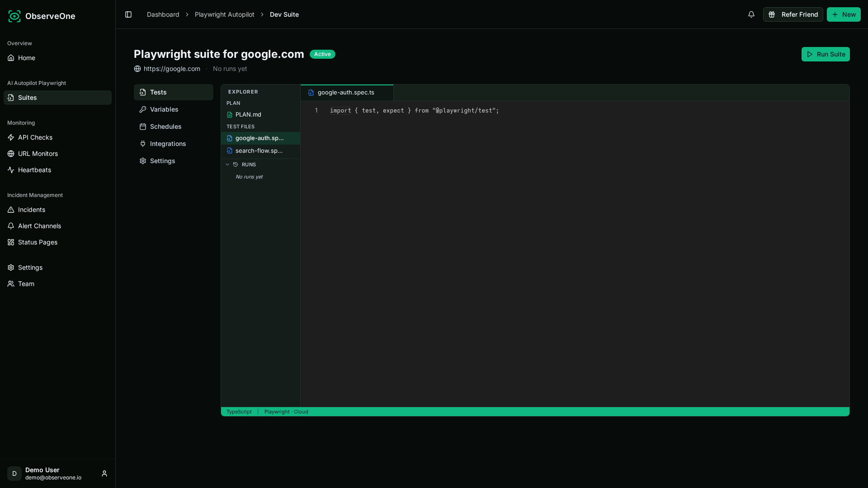The image size is (868, 488).
Task: Select Dev Suite breadcrumb
Action: pos(284,14)
